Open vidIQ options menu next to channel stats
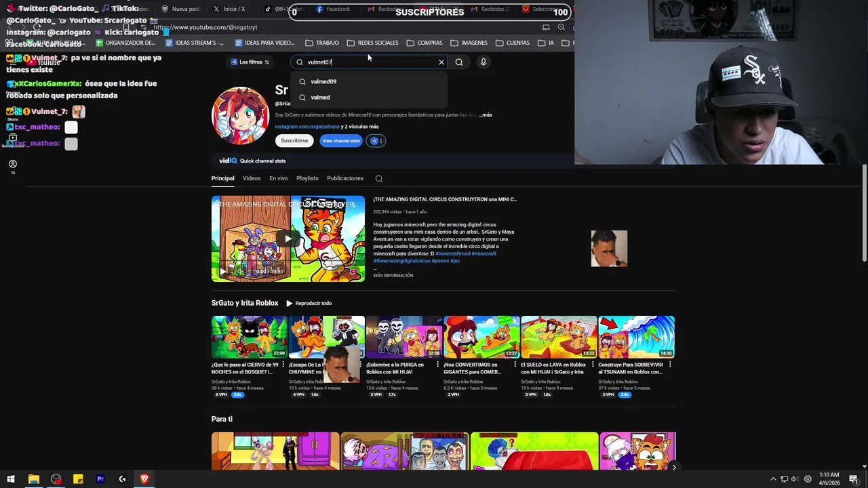The width and height of the screenshot is (868, 488). pos(376,140)
